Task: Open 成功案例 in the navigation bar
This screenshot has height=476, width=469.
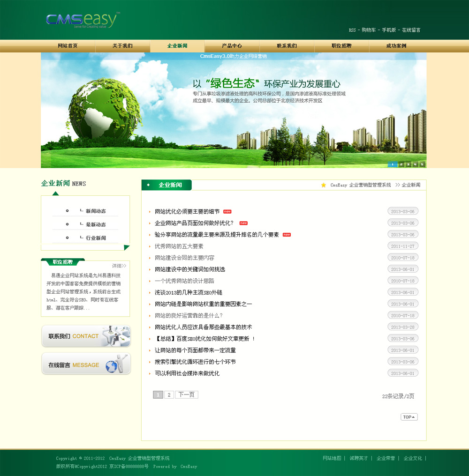Action: [x=396, y=46]
